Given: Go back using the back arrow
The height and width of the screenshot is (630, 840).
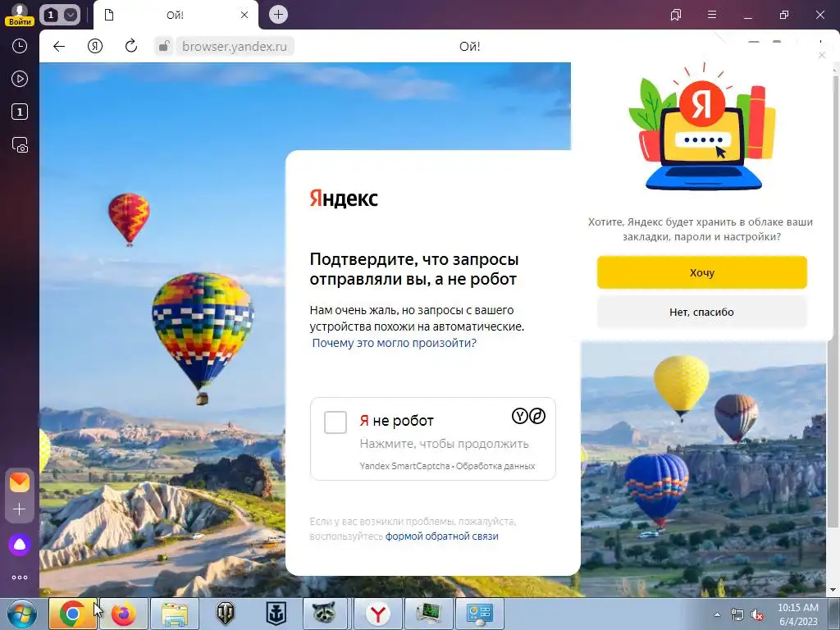Looking at the screenshot, I should click(x=59, y=46).
